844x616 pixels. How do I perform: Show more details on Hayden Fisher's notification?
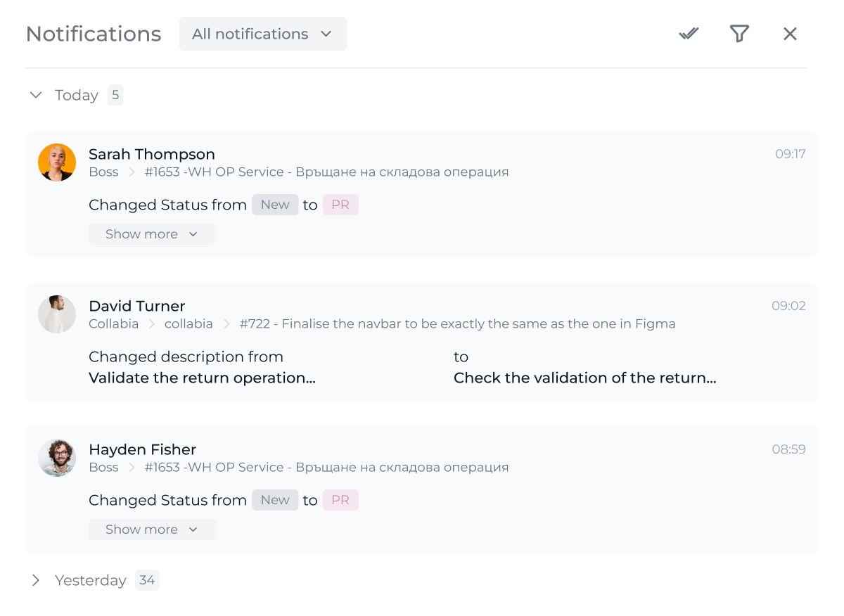(152, 529)
